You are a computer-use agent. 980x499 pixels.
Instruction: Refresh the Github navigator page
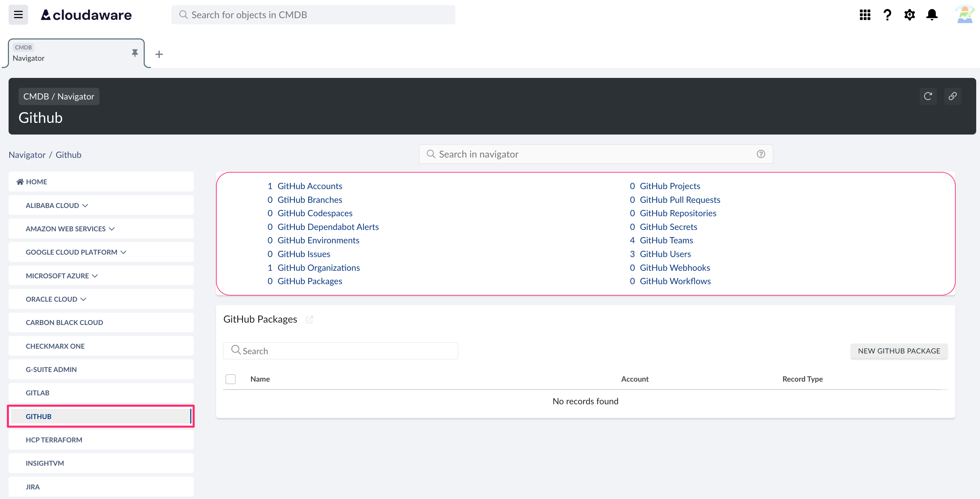pos(928,96)
